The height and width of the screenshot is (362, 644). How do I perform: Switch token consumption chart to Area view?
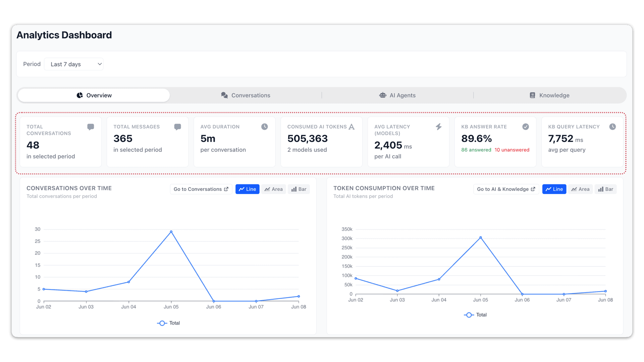581,189
